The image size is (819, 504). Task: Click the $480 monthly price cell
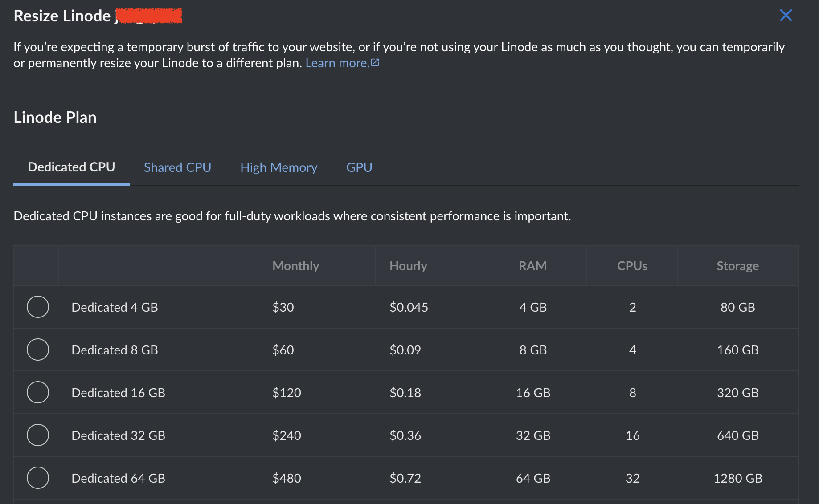point(287,478)
